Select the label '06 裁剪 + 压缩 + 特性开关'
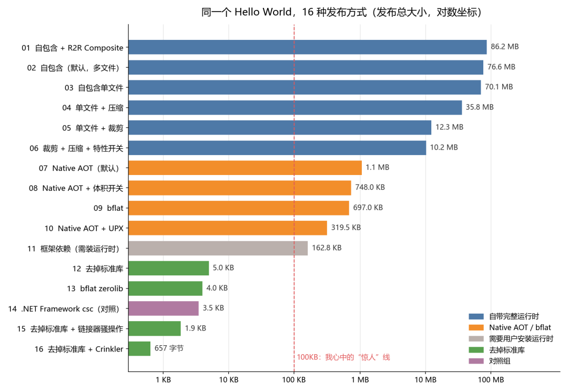 click(76, 148)
